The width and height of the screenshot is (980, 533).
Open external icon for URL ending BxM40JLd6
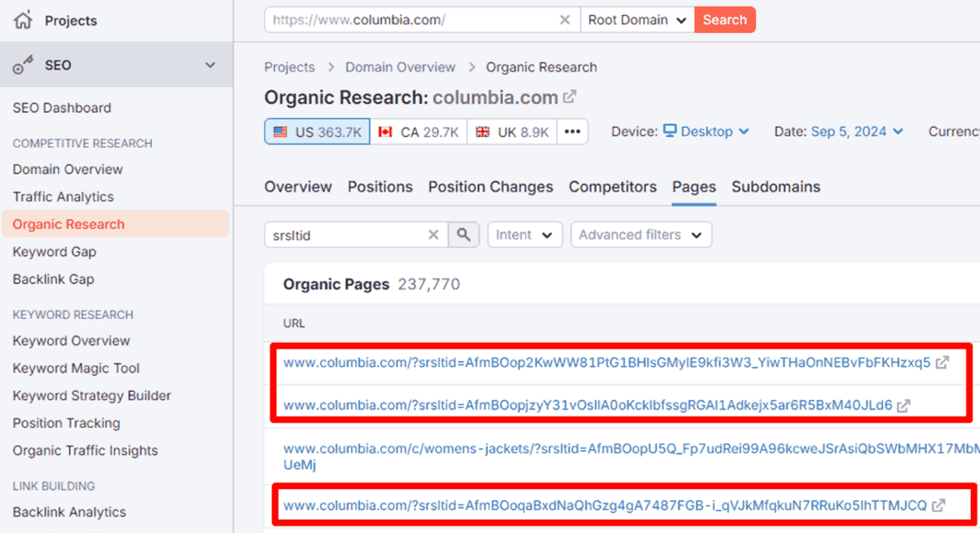tap(904, 405)
